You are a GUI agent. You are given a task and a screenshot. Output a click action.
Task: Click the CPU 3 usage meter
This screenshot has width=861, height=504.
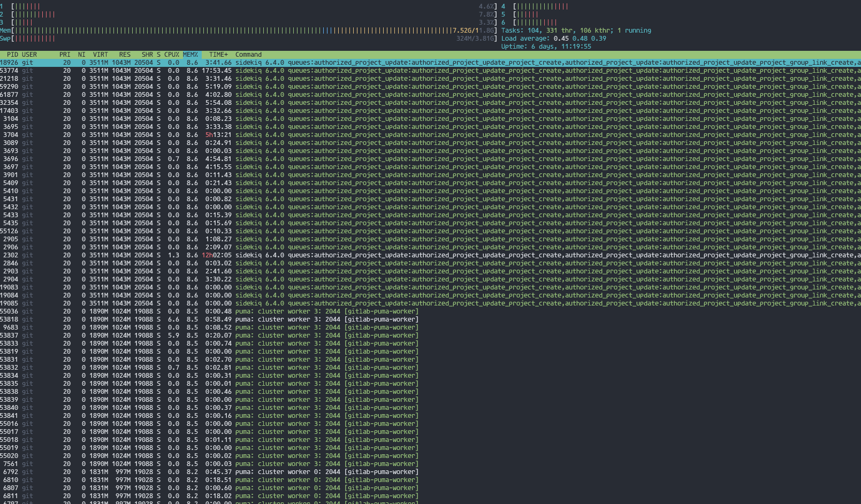pos(248,22)
